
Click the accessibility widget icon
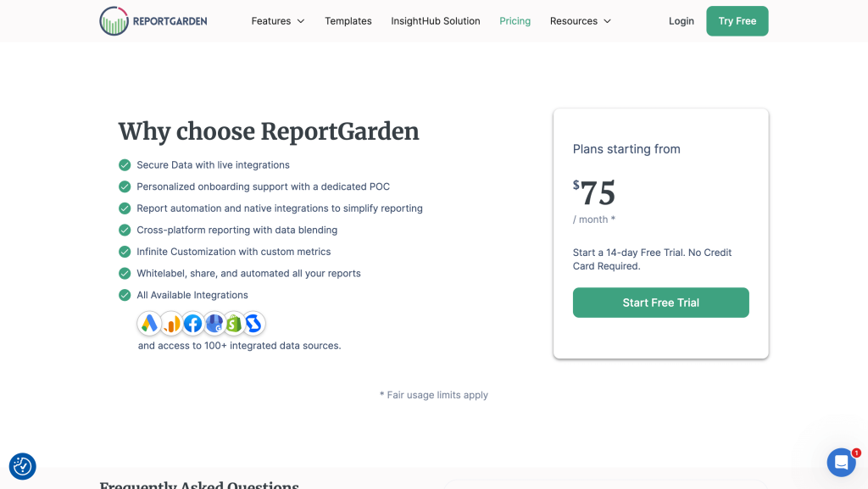click(x=22, y=466)
